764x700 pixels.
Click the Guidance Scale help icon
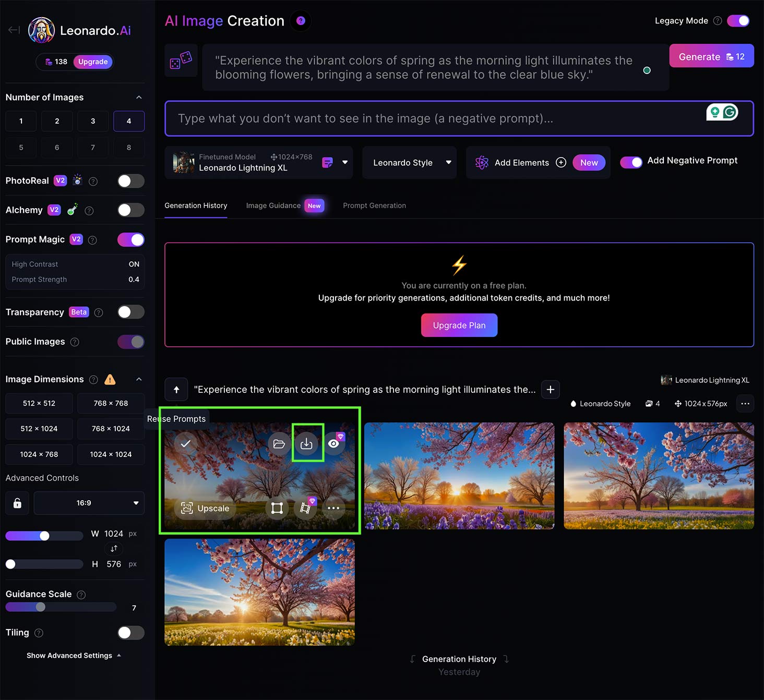tap(81, 595)
